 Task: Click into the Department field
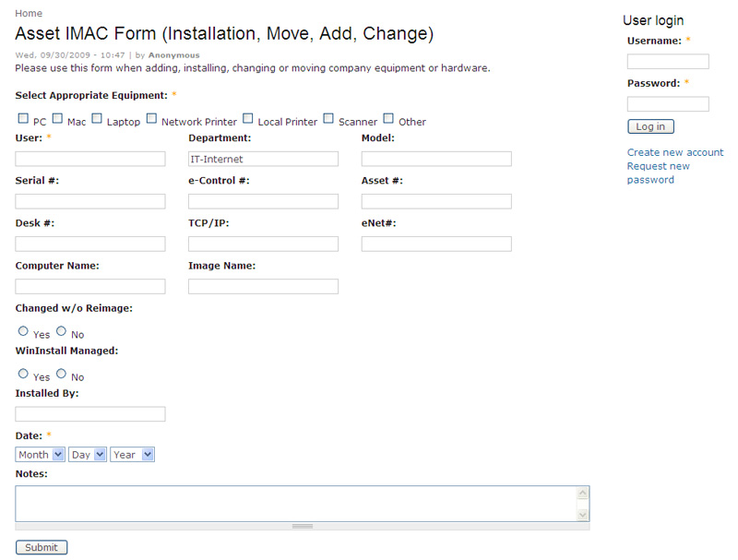(x=263, y=159)
